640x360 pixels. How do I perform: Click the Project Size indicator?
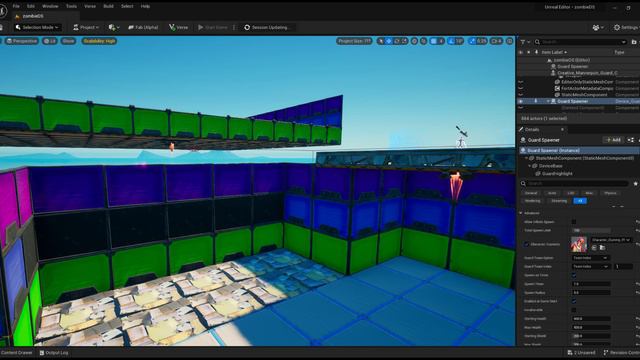[x=354, y=41]
